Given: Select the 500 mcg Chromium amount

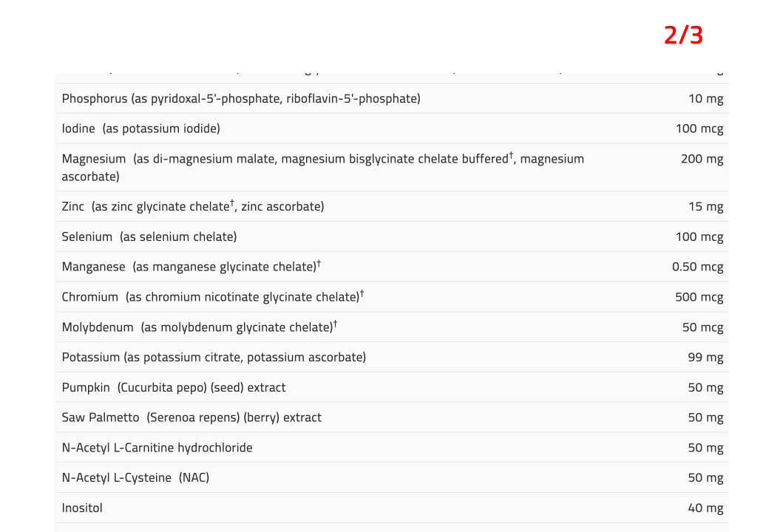Looking at the screenshot, I should coord(699,298).
